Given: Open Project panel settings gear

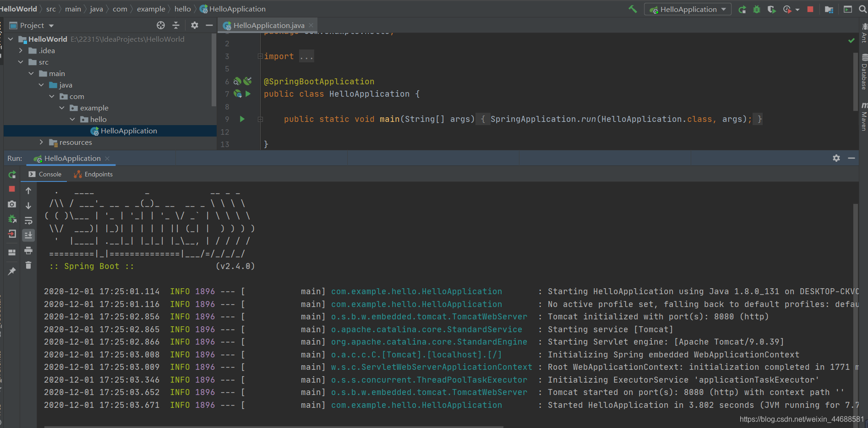Looking at the screenshot, I should (x=195, y=25).
